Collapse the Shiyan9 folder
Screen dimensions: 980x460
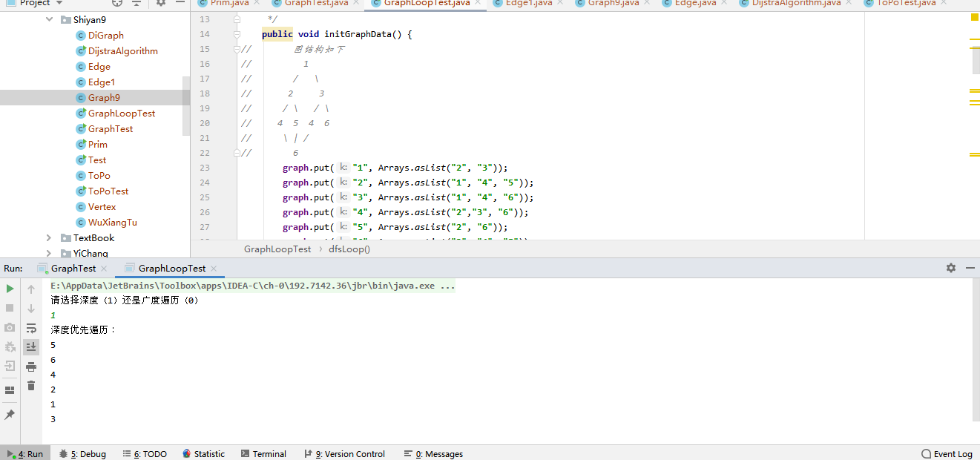point(49,20)
